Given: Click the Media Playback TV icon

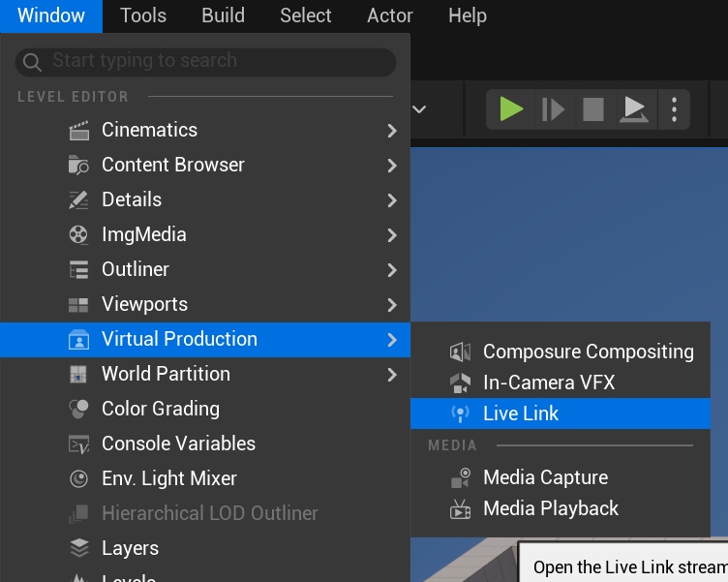Looking at the screenshot, I should pyautogui.click(x=461, y=508).
